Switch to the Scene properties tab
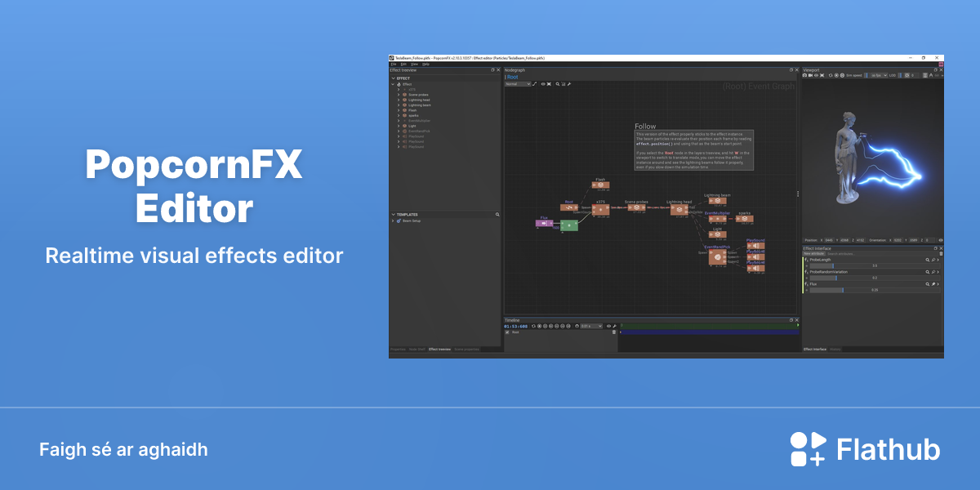Screen dimensions: 980x490 click(x=466, y=350)
